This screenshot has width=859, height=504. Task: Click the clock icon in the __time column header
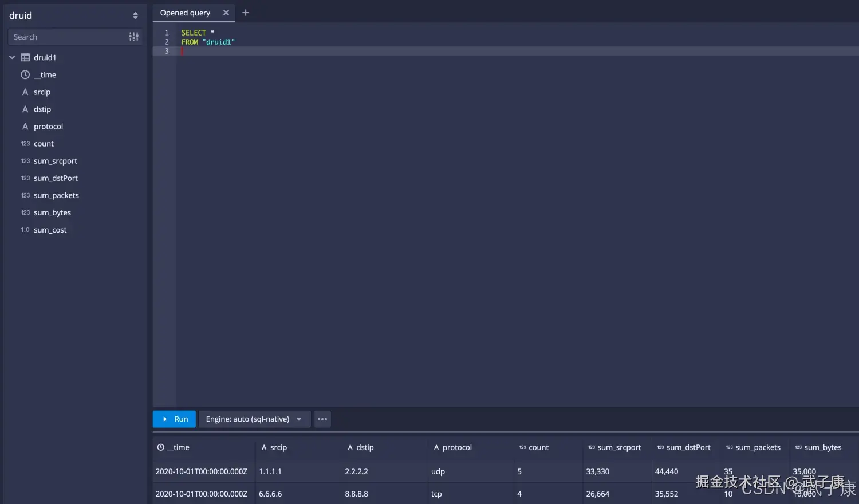pos(159,447)
